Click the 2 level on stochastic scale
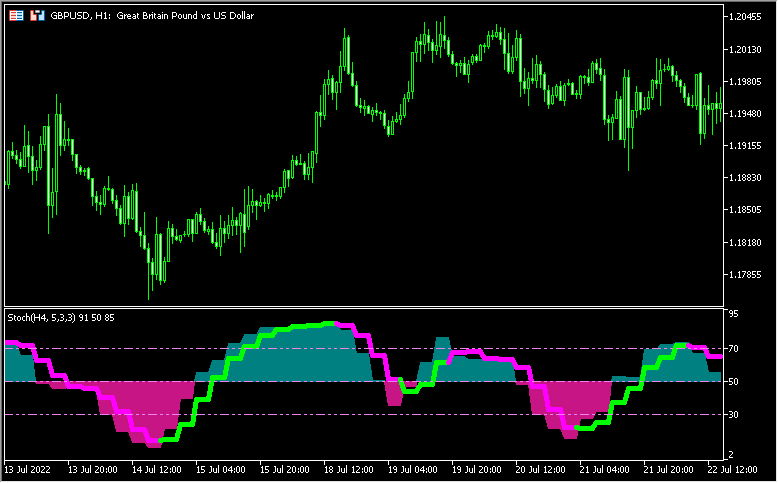 click(x=731, y=455)
